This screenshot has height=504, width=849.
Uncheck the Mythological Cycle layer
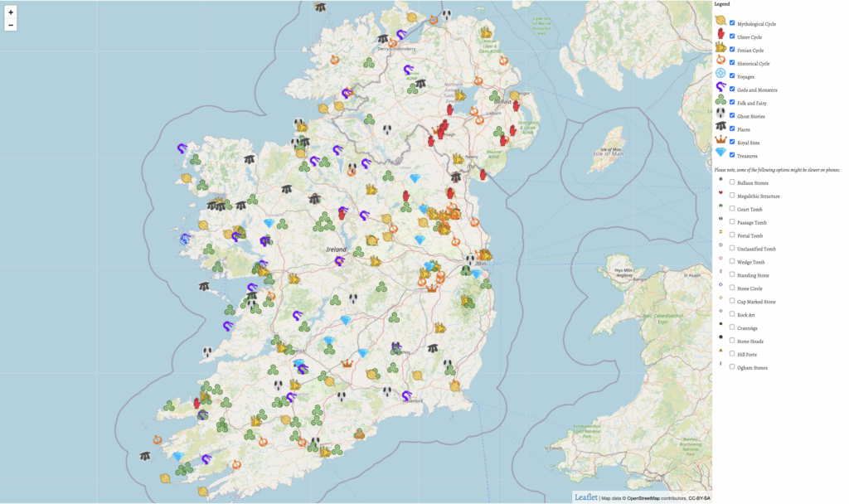(x=732, y=22)
